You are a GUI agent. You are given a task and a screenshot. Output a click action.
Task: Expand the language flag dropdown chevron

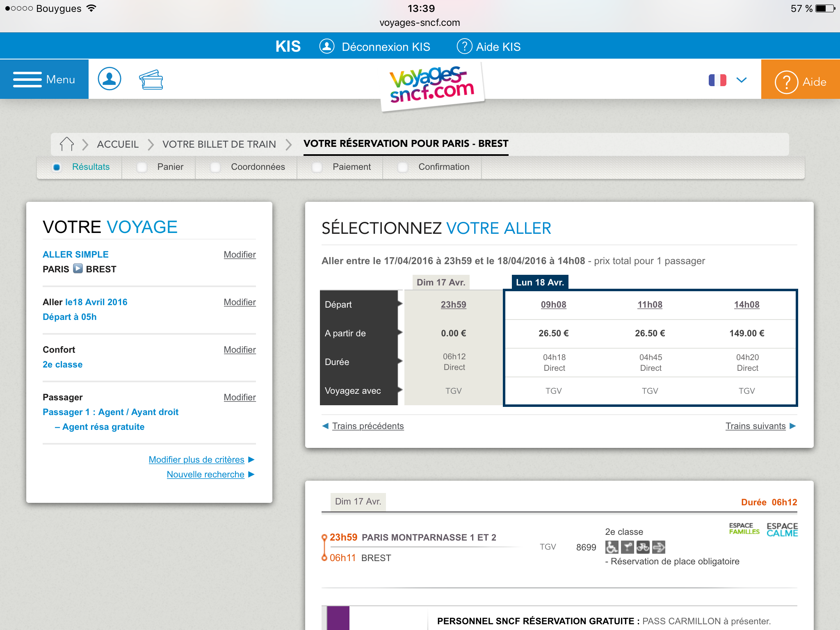pos(741,80)
